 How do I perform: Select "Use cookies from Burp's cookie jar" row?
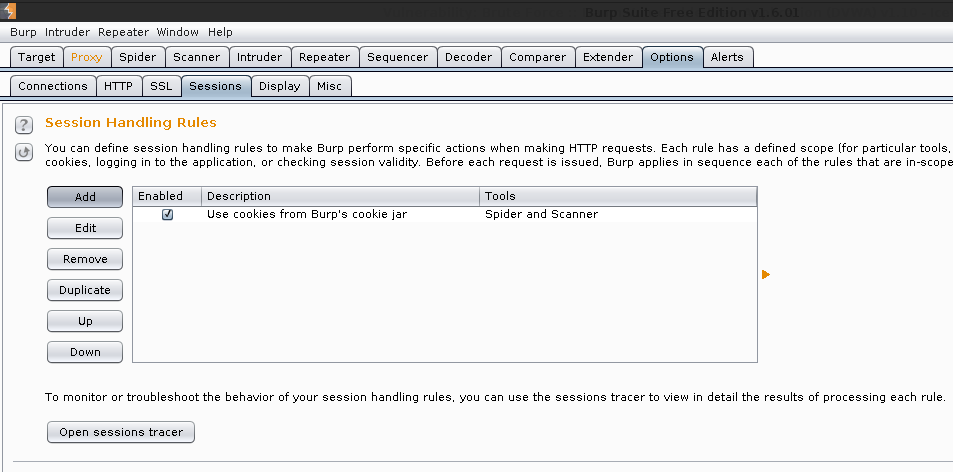[445, 214]
